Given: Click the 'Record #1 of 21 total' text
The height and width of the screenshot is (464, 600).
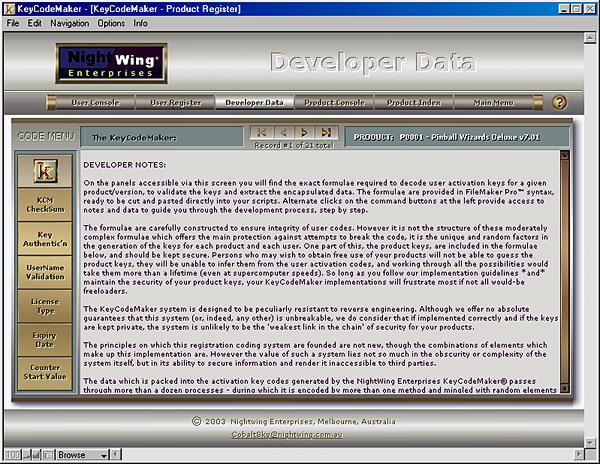Looking at the screenshot, I should tap(294, 145).
